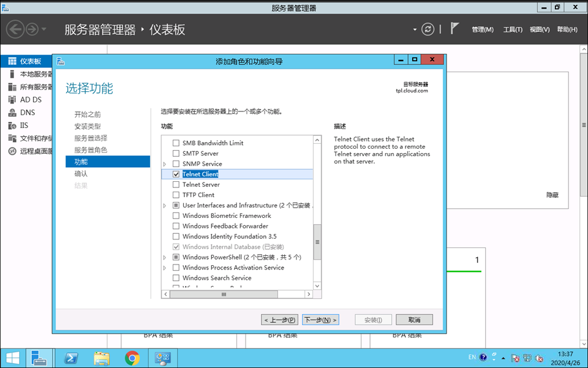
Task: Click the feature list vertical scrollbar thumb
Action: [x=317, y=241]
